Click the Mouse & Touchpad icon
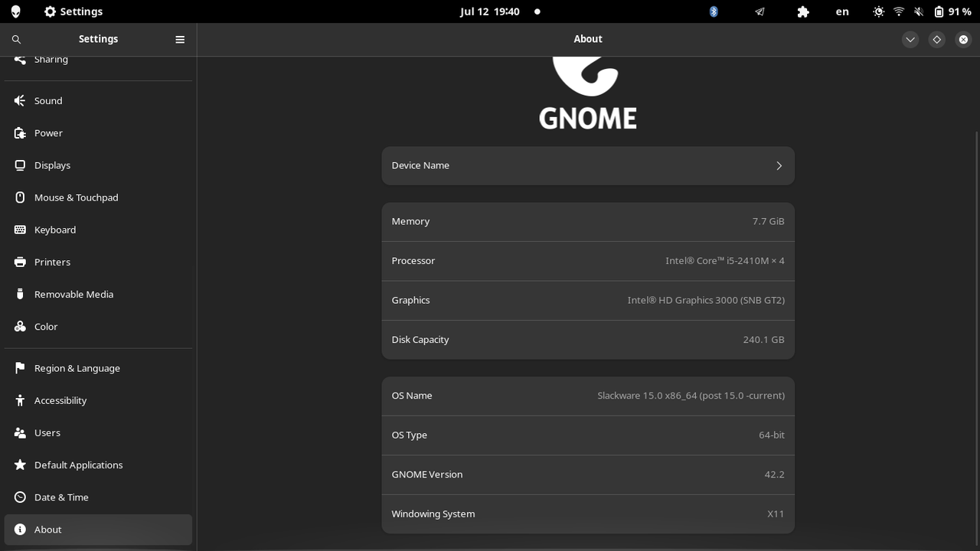This screenshot has width=980, height=551. point(20,197)
